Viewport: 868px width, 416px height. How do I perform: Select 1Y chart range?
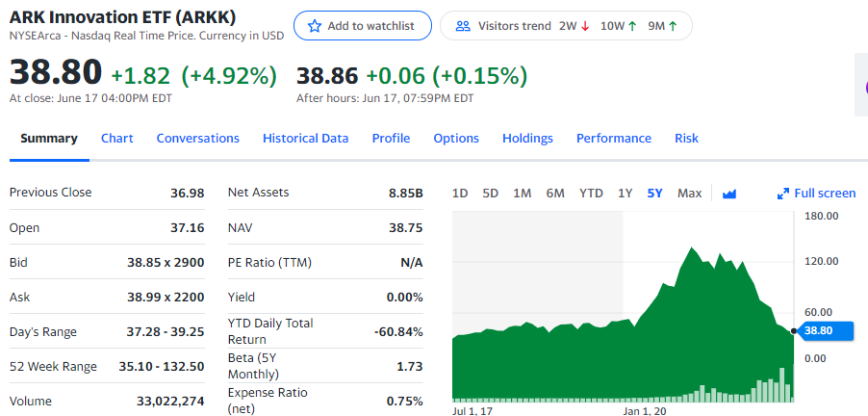[x=625, y=194]
